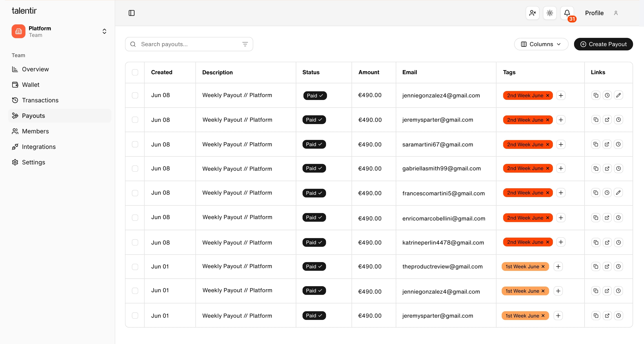Open Wallet in sidebar
This screenshot has width=644, height=344.
[60, 85]
